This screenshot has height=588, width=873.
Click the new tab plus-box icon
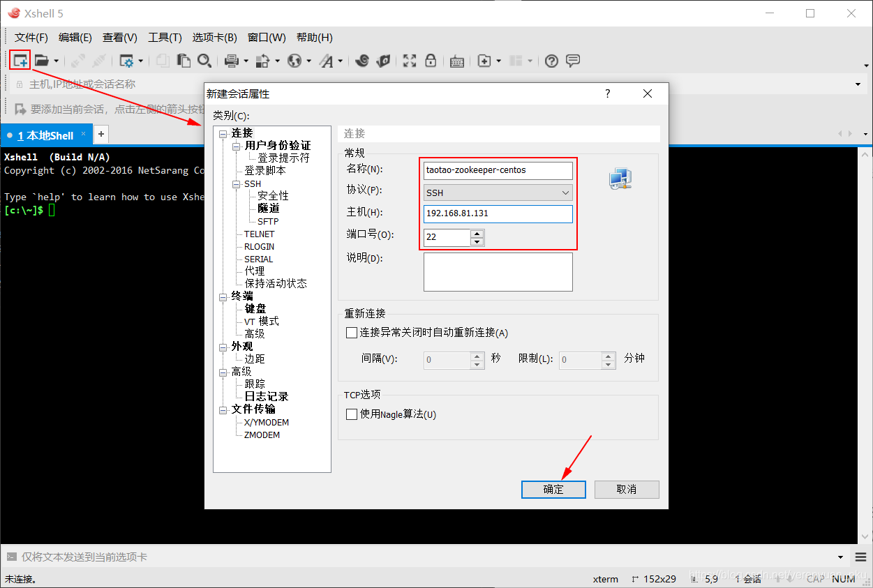pyautogui.click(x=484, y=61)
